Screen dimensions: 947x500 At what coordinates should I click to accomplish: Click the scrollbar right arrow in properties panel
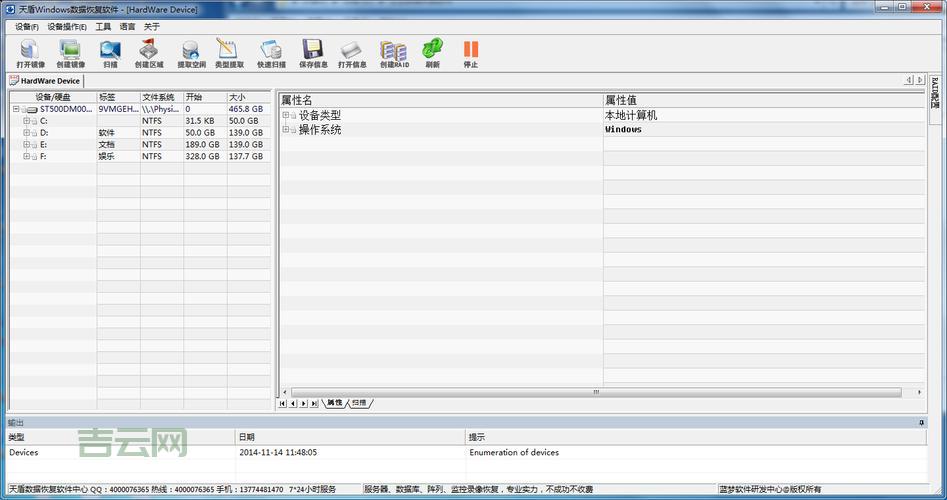(919, 392)
